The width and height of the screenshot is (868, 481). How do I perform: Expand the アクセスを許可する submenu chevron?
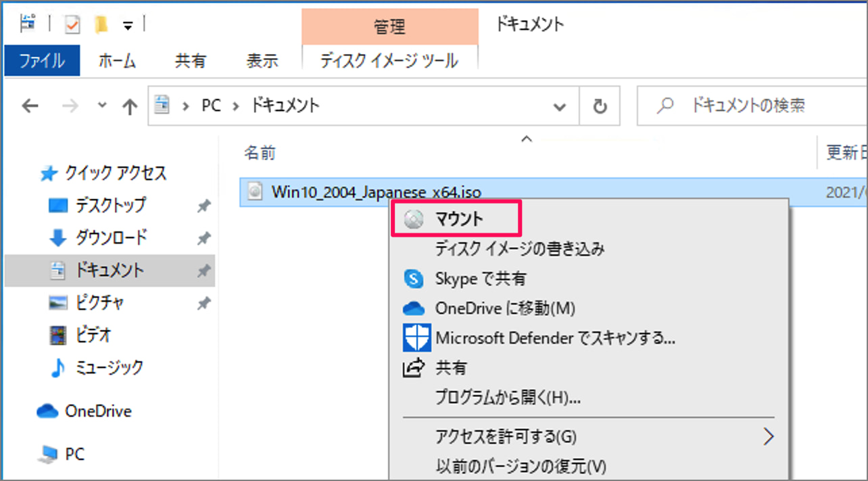(769, 436)
